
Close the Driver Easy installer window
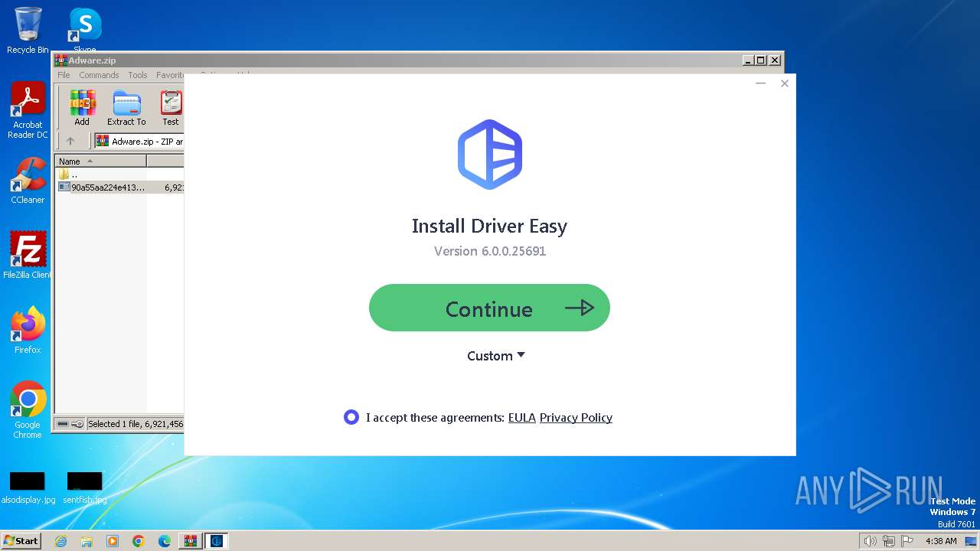coord(784,83)
